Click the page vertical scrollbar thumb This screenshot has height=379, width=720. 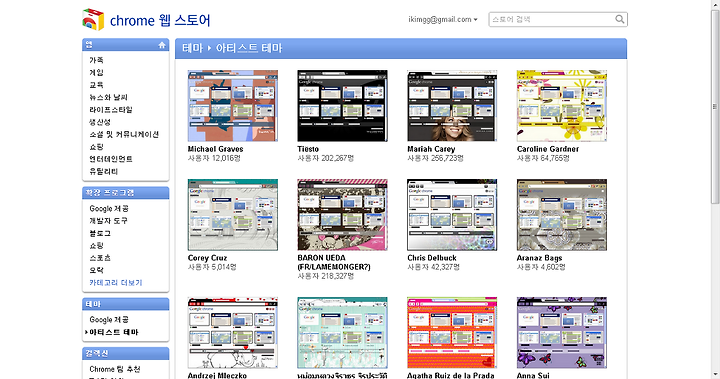(715, 107)
